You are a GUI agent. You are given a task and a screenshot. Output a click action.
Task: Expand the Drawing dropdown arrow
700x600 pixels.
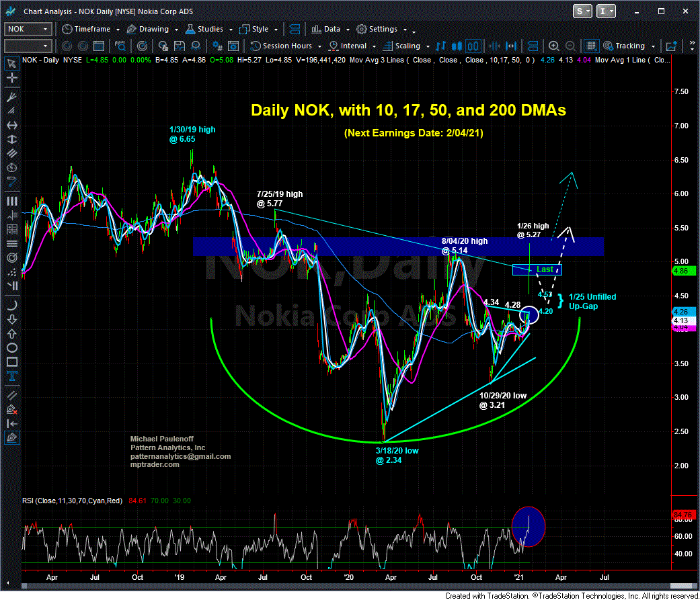(x=176, y=30)
